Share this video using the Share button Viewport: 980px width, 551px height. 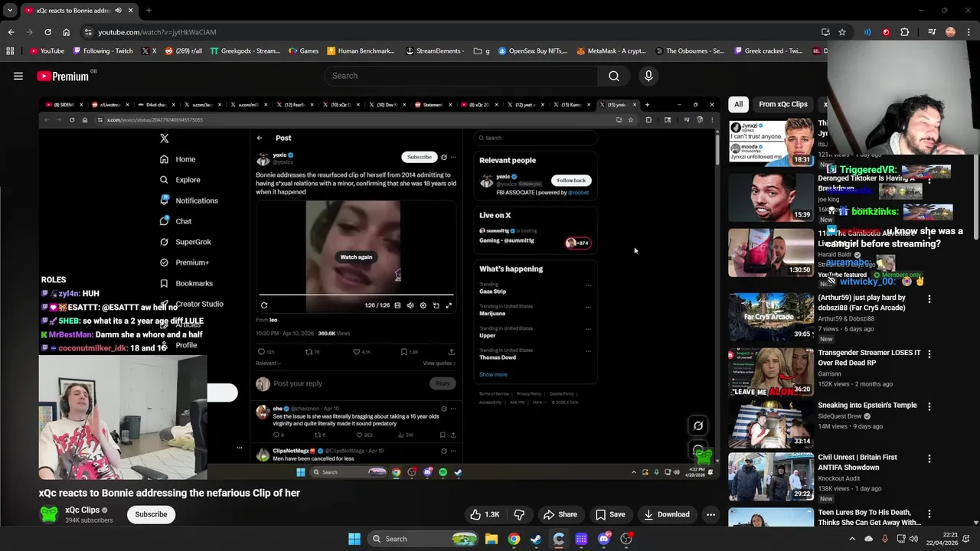[x=560, y=514]
